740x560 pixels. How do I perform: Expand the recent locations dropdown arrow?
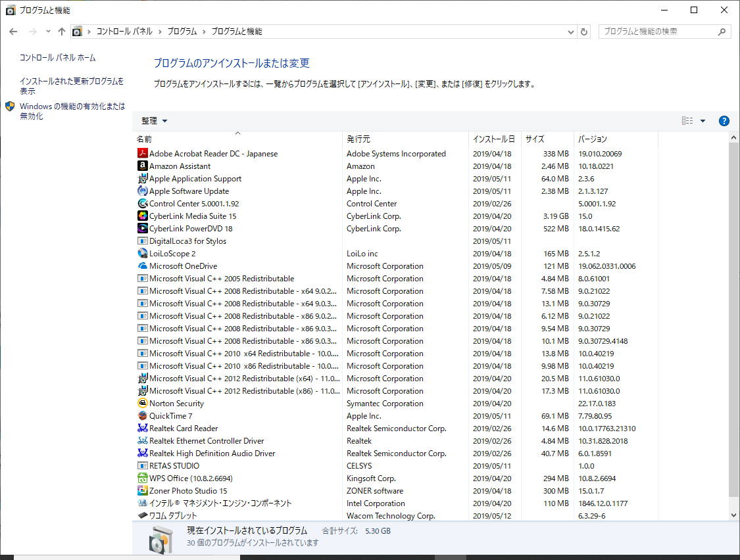point(48,32)
